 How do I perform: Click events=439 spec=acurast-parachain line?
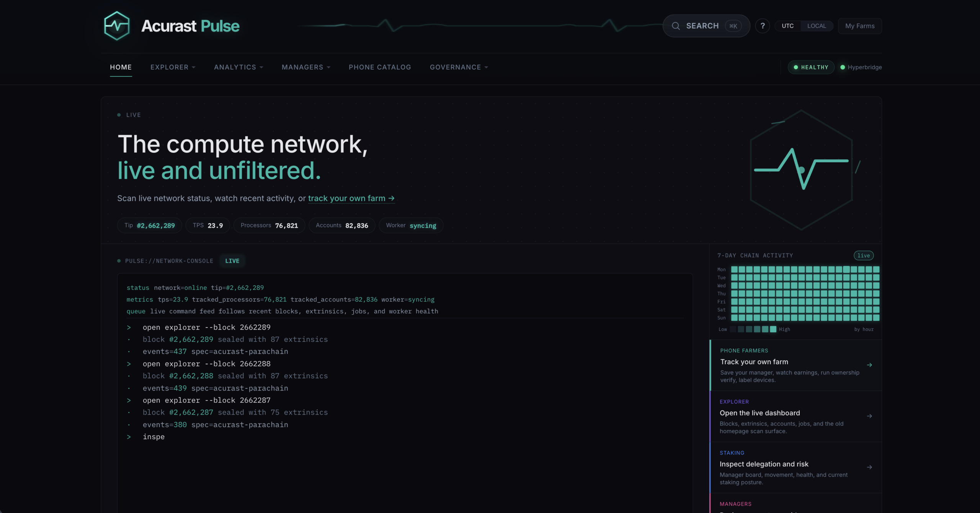click(x=215, y=388)
